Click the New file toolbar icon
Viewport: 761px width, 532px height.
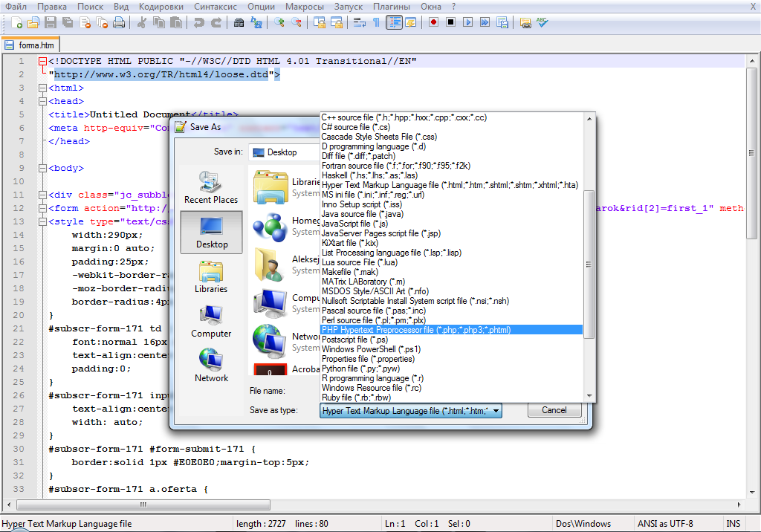click(16, 22)
